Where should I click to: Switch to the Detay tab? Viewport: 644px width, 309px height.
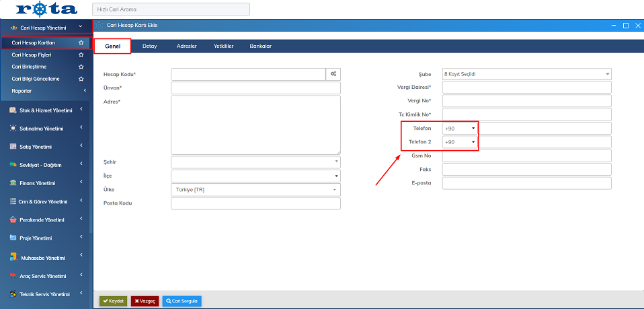(x=149, y=46)
